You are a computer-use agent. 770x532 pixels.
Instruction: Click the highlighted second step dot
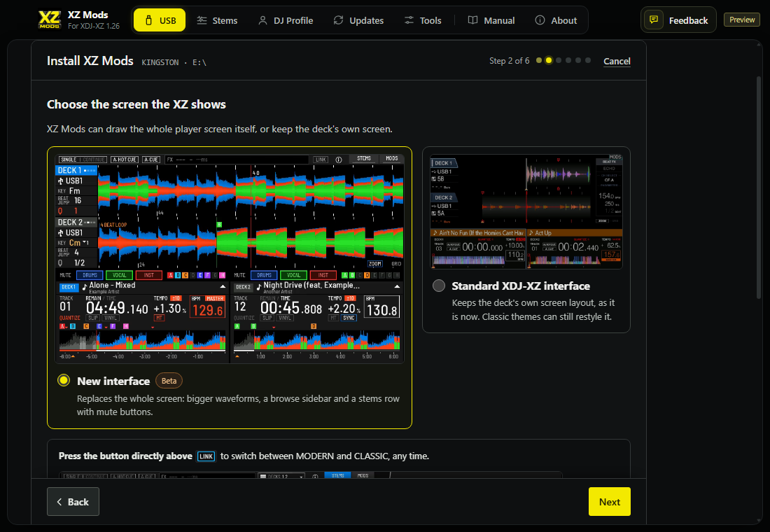pyautogui.click(x=549, y=60)
